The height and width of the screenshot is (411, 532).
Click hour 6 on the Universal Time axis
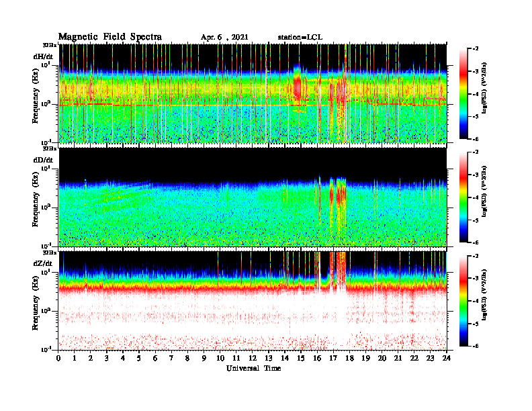pos(155,358)
